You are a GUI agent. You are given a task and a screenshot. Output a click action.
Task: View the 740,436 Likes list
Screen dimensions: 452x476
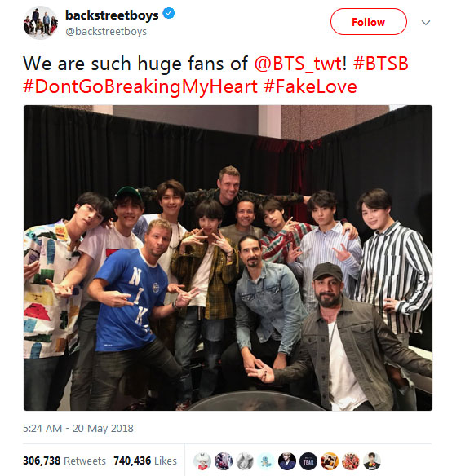145,461
